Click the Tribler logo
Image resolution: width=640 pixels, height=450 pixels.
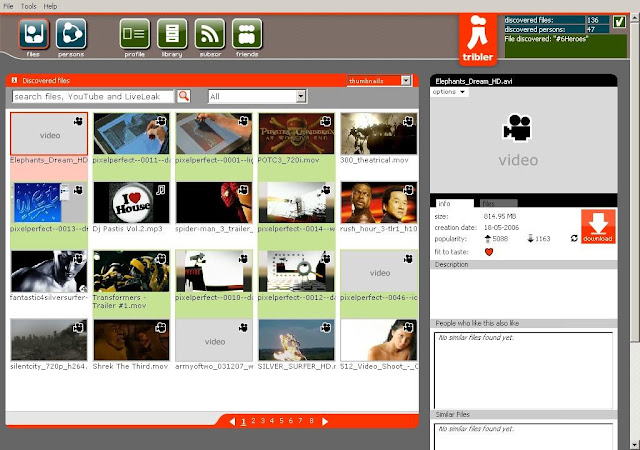(x=478, y=39)
